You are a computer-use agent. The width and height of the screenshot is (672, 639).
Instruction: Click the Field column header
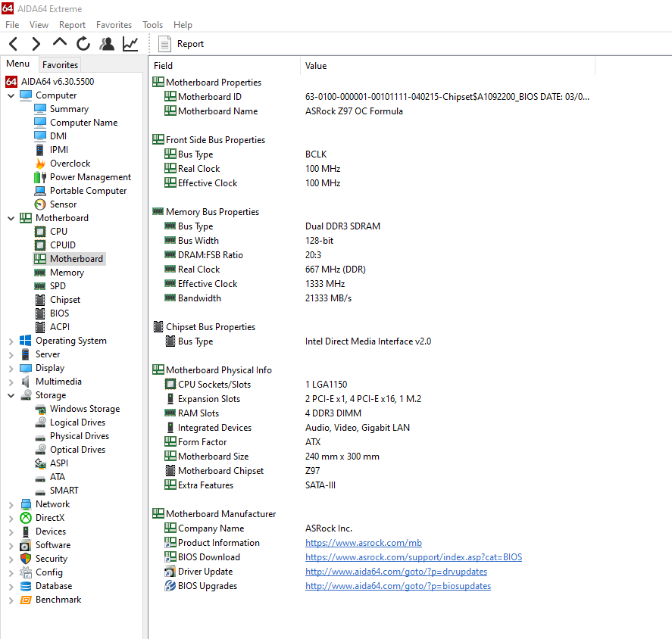[x=224, y=66]
